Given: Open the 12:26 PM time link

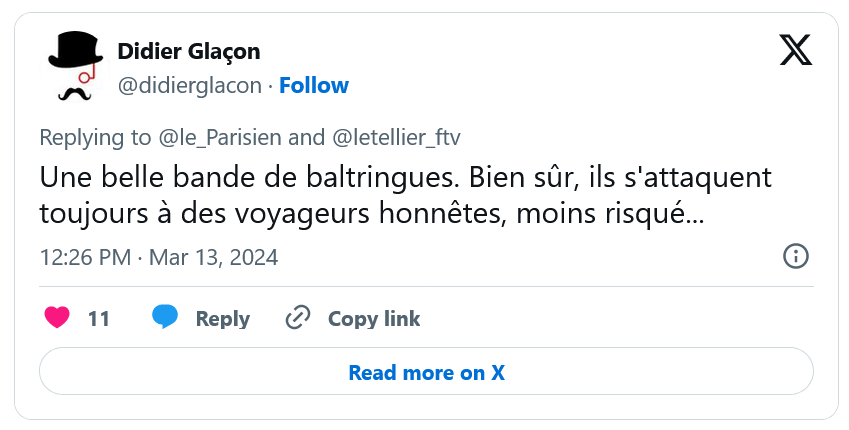Looking at the screenshot, I should point(86,257).
